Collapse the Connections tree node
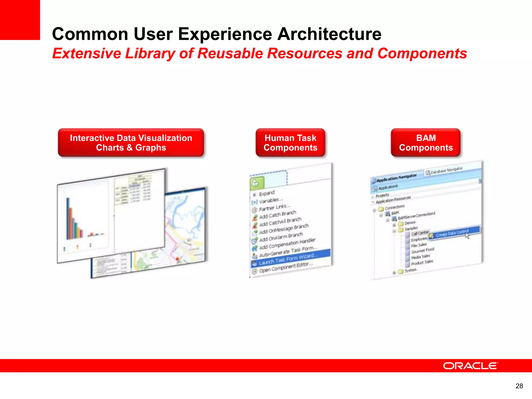This screenshot has height=399, width=532. pos(374,210)
